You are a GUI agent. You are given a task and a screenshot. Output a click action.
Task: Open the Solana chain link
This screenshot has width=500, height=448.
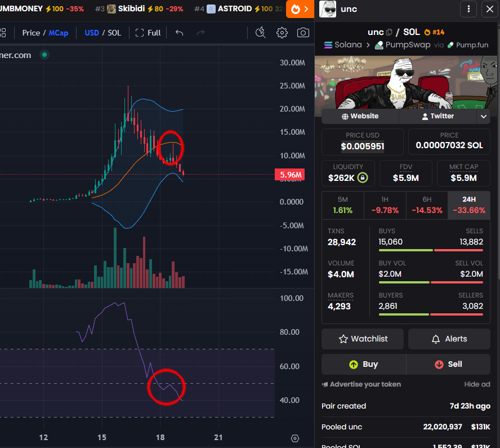pos(343,45)
